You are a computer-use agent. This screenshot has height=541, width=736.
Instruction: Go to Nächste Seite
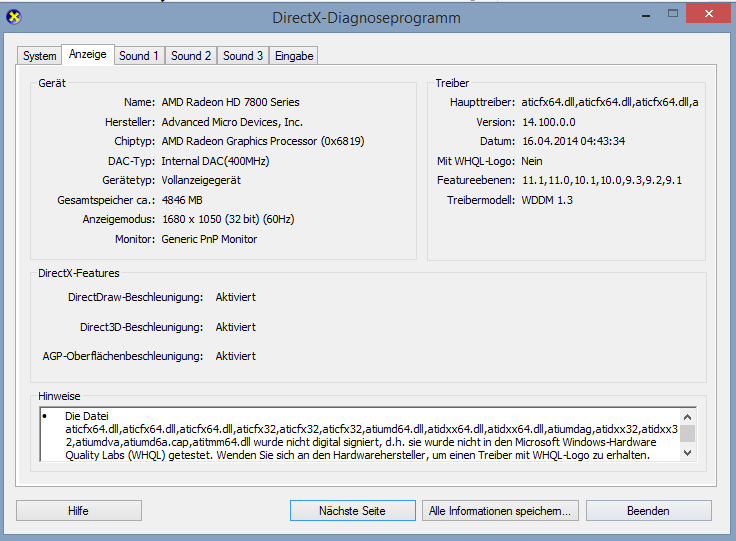[x=353, y=511]
